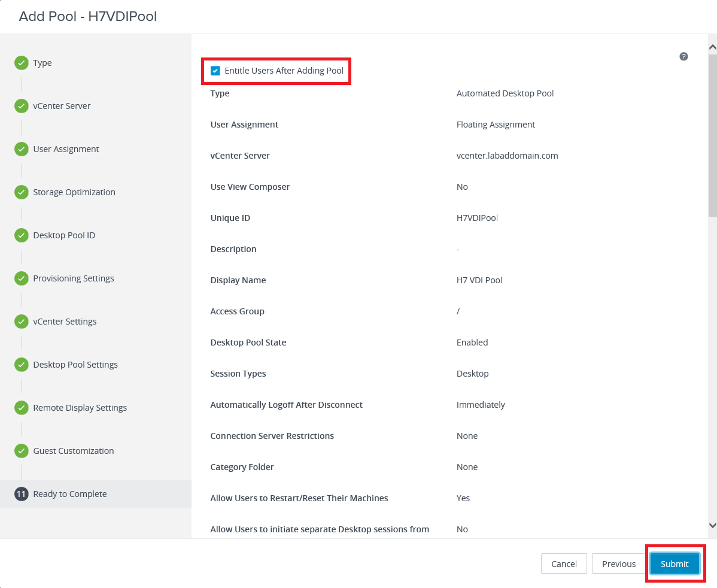Click the Provisioning Settings checkmark icon
Viewport: 717px width, 588px height.
(22, 278)
